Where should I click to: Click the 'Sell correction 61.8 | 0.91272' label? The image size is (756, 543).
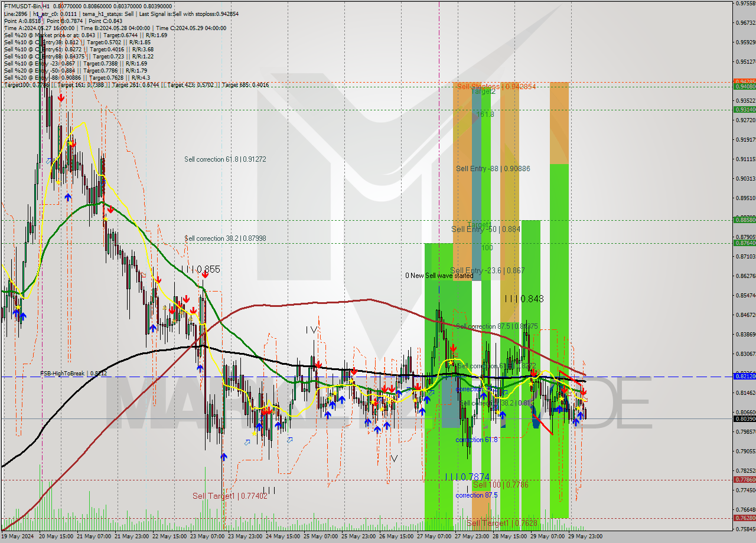[225, 159]
